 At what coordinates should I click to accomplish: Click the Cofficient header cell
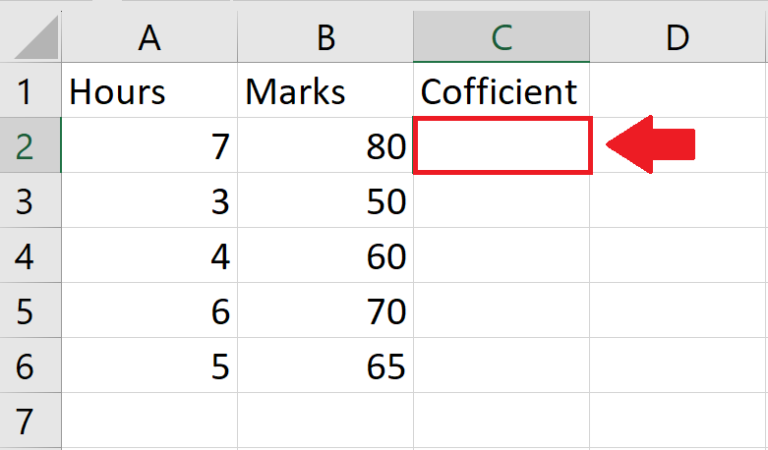click(501, 92)
